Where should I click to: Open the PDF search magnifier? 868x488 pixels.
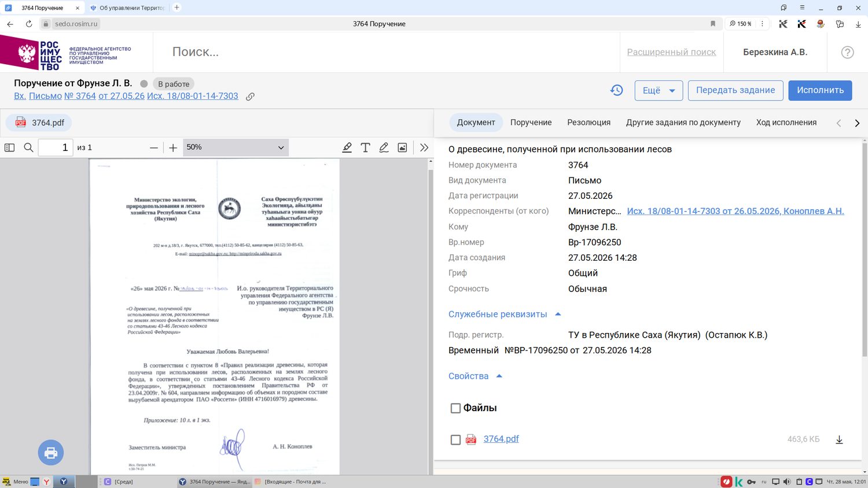tap(28, 147)
